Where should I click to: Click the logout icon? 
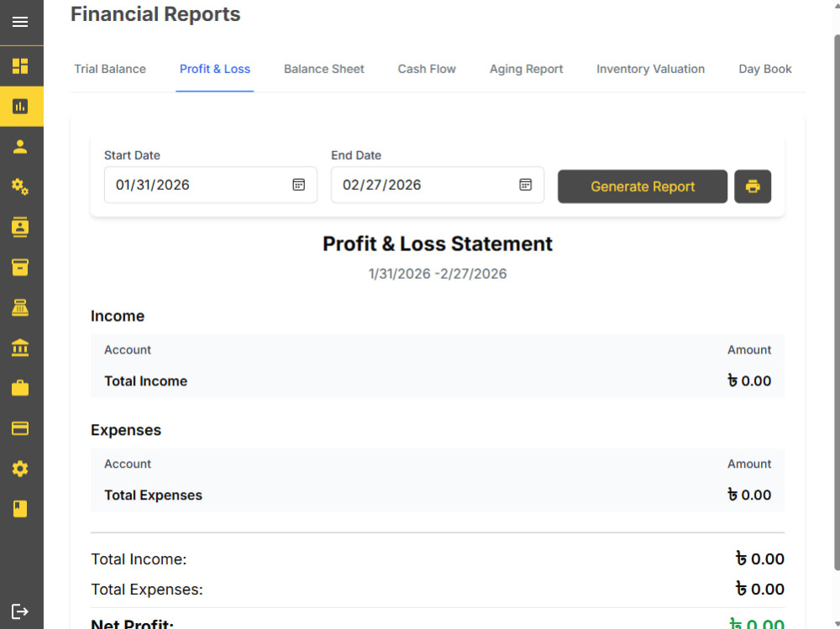point(20,611)
